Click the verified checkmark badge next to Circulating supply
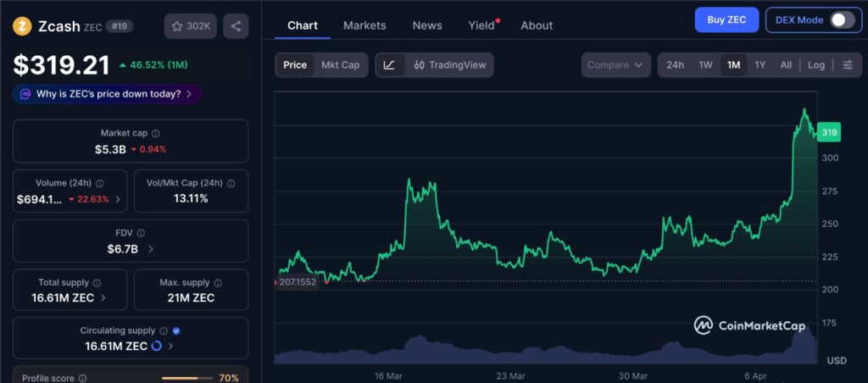The height and width of the screenshot is (383, 868). [x=176, y=331]
